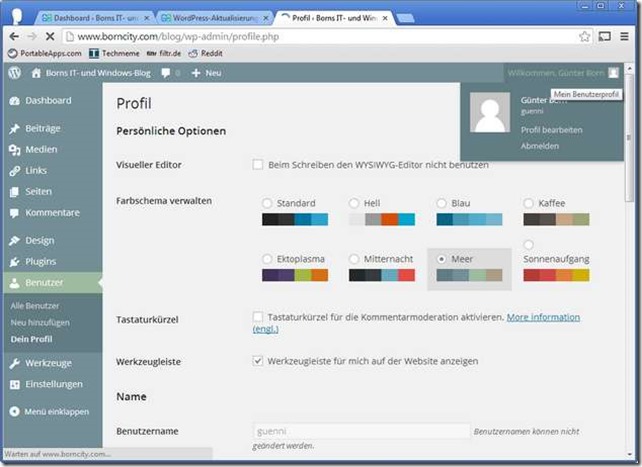Screen dimensions: 642x467
Task: Click the Chrome back arrow
Action: [x=16, y=36]
